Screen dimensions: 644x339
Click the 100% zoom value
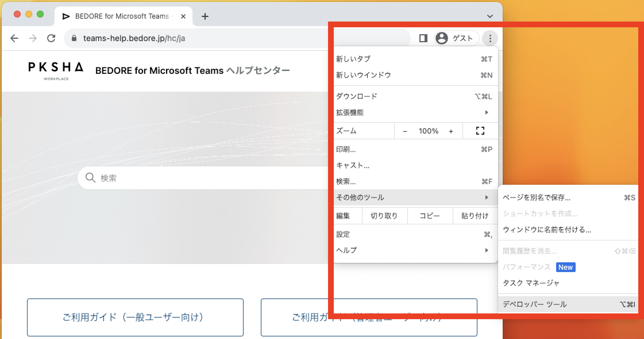428,131
